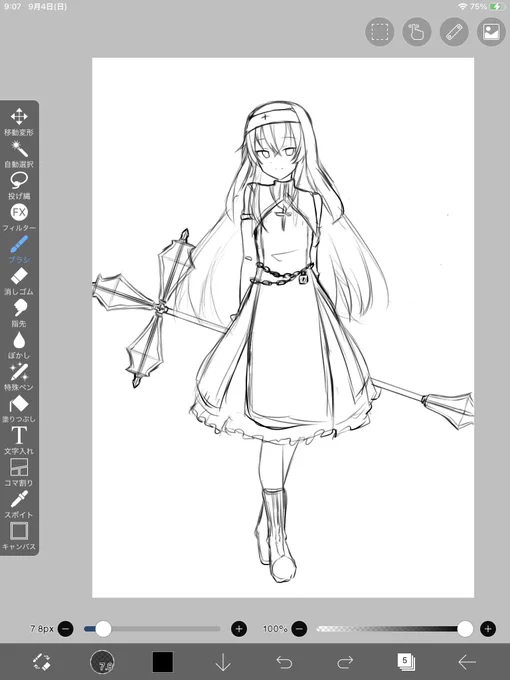Open the ruler tool button

point(454,32)
